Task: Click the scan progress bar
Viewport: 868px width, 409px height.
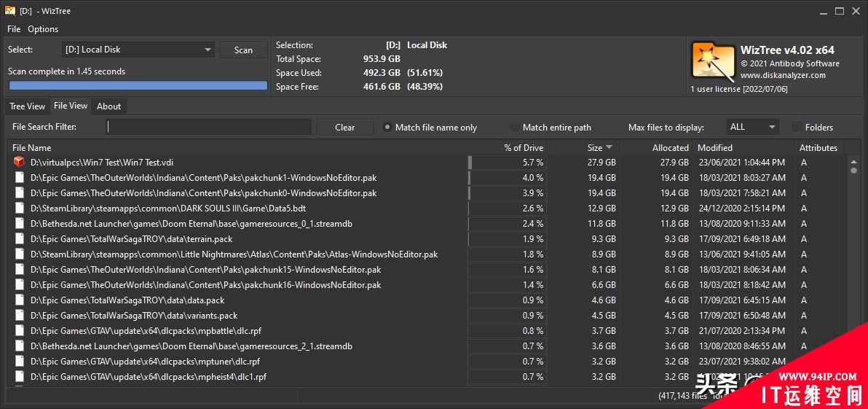Action: click(x=138, y=85)
